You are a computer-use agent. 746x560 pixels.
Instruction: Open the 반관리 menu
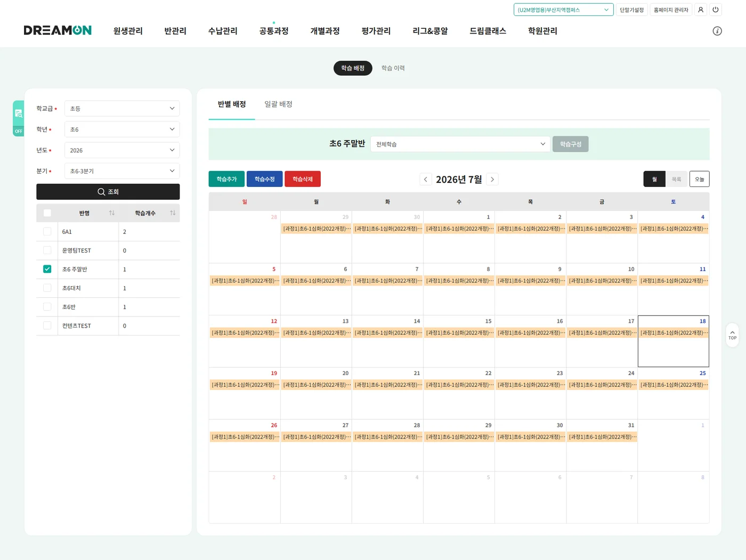click(x=175, y=31)
